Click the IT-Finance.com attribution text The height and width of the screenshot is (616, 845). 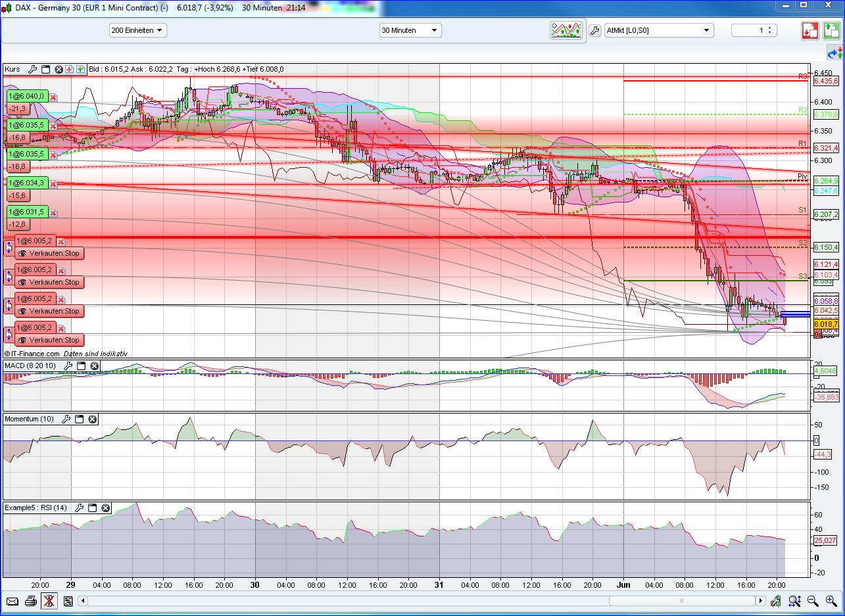[32, 354]
